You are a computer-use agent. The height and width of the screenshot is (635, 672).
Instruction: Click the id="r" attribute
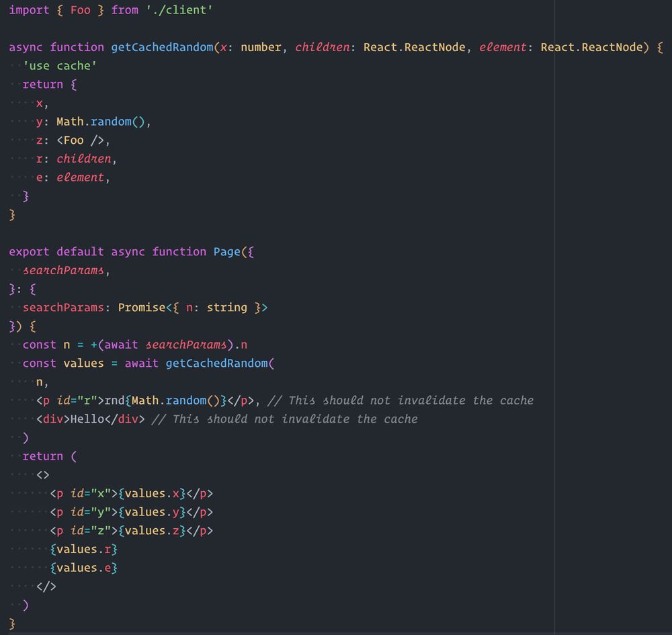77,400
